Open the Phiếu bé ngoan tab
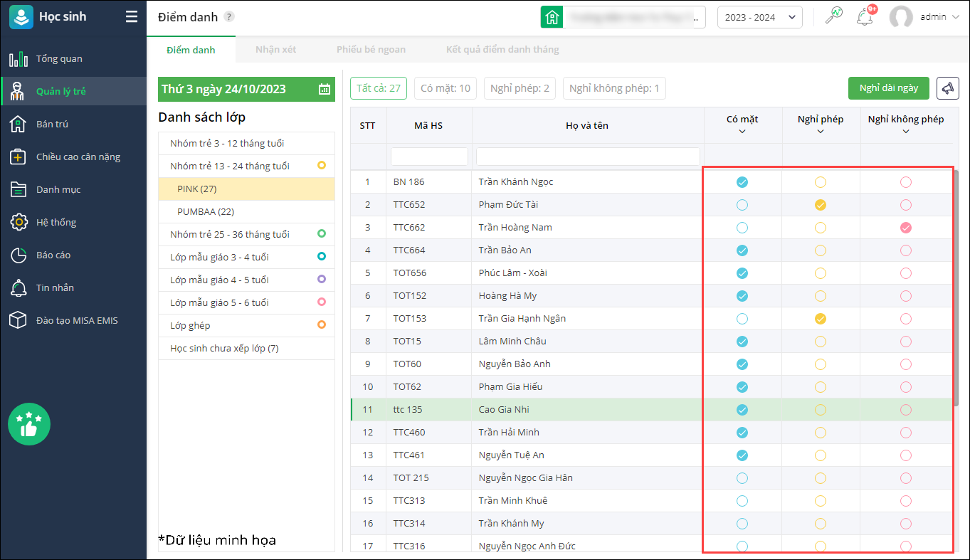970x560 pixels. point(371,50)
